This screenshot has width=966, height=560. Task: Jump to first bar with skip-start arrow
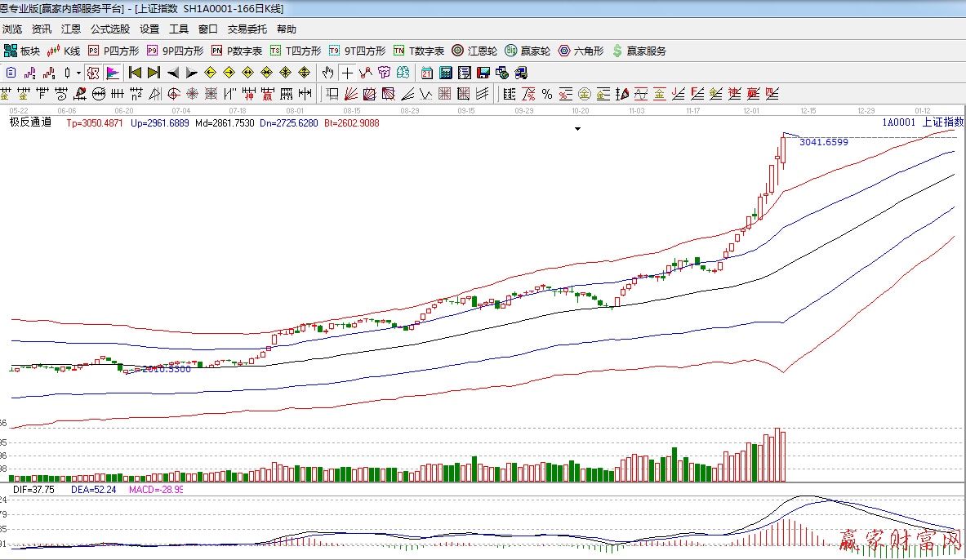click(136, 72)
